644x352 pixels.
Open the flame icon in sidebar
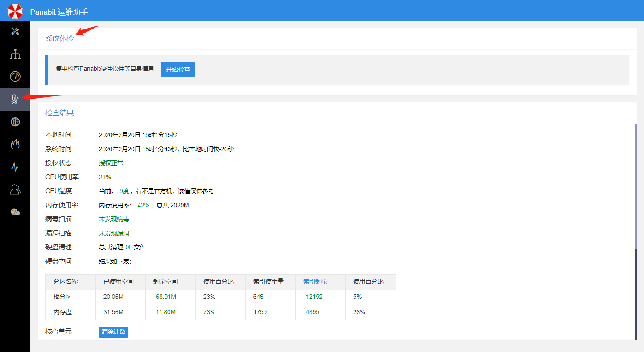[x=15, y=144]
